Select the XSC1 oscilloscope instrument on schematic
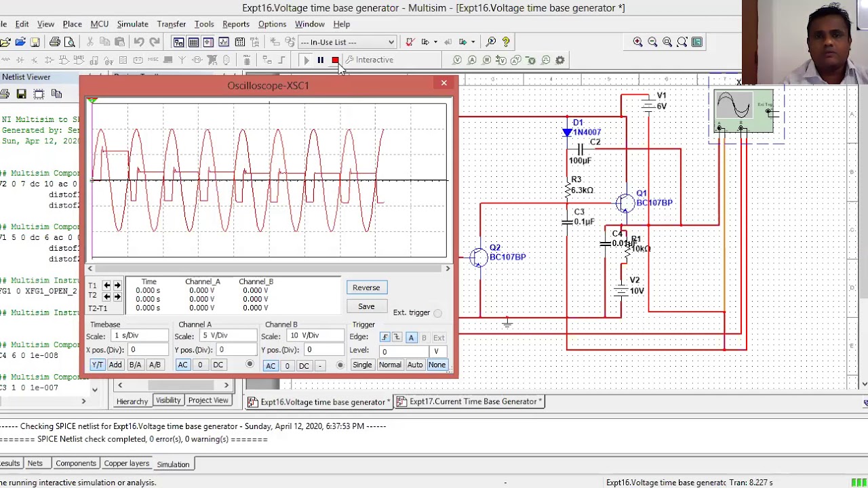Image resolution: width=868 pixels, height=488 pixels. click(x=743, y=112)
